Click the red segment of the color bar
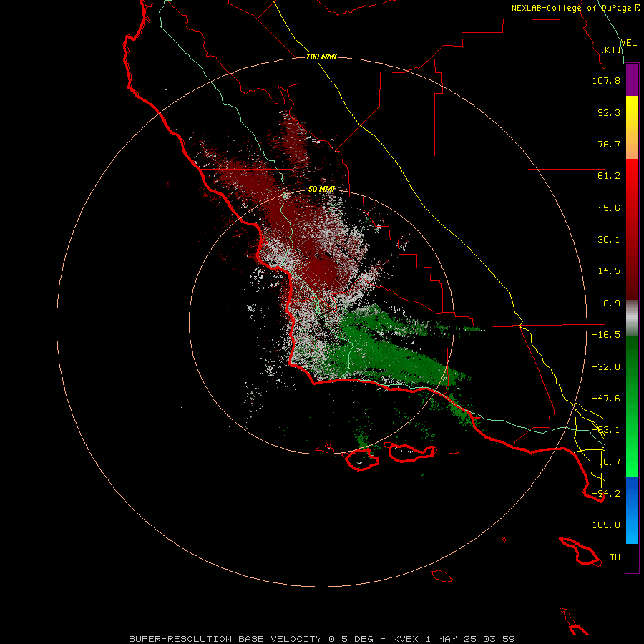Viewport: 644px width, 644px height. [x=632, y=229]
